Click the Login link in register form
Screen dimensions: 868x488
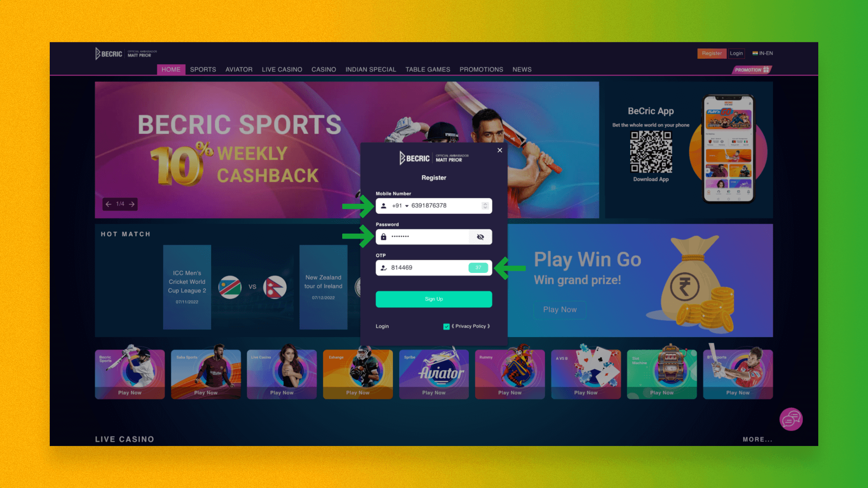[x=382, y=326]
